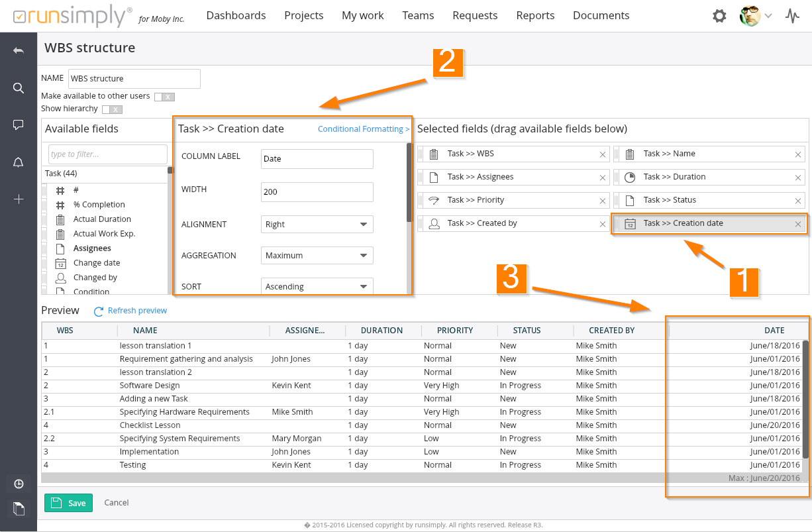Viewport: 812px width, 532px height.
Task: Open settings gear in top bar
Action: [719, 16]
